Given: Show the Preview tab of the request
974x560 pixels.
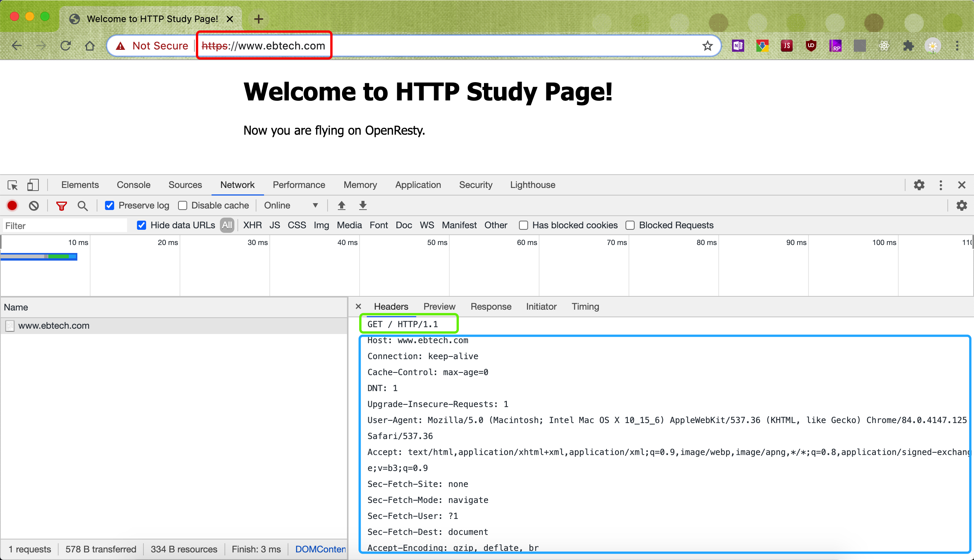Looking at the screenshot, I should click(439, 307).
